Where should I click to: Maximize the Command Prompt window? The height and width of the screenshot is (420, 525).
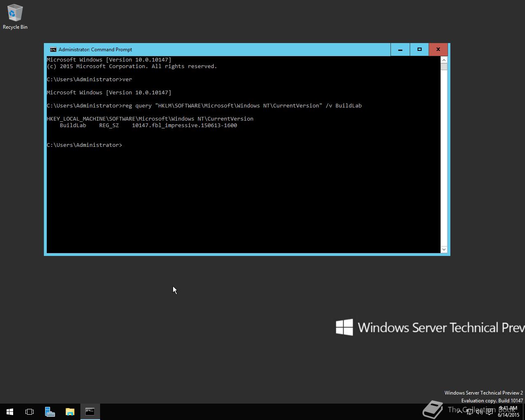(x=419, y=50)
